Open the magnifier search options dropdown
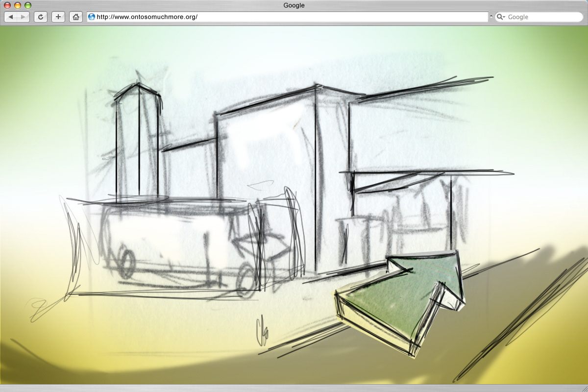Viewport: 588px width, 392px height. tap(501, 17)
